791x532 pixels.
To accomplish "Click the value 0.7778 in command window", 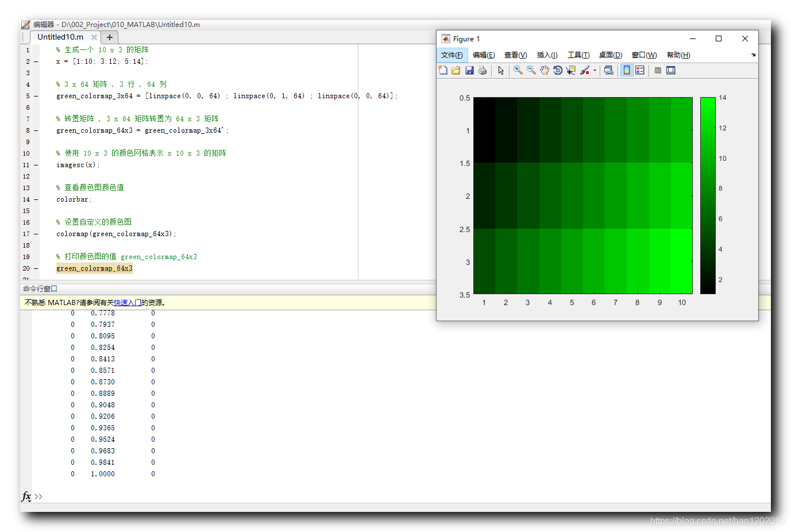I will 103,313.
